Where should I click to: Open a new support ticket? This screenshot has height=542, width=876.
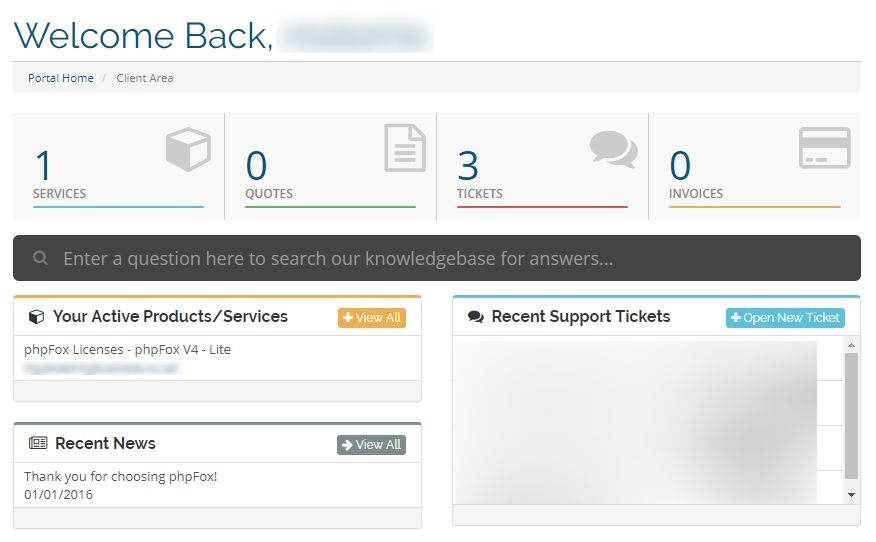[x=785, y=318]
